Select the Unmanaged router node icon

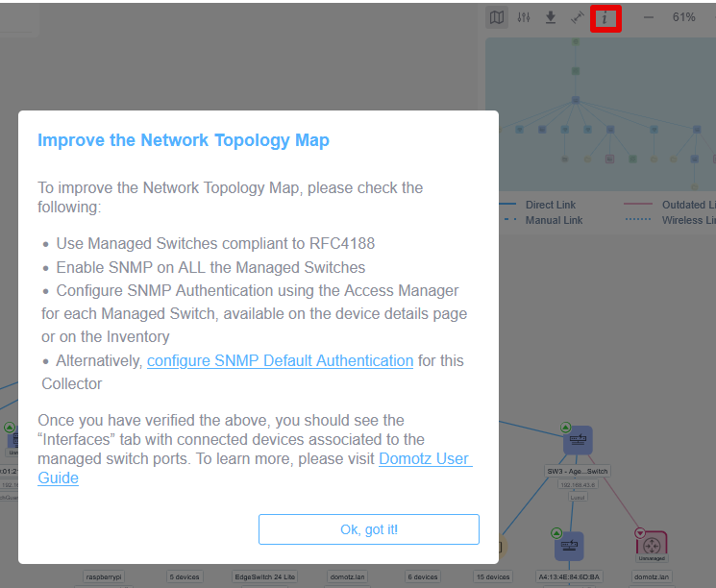coord(652,545)
